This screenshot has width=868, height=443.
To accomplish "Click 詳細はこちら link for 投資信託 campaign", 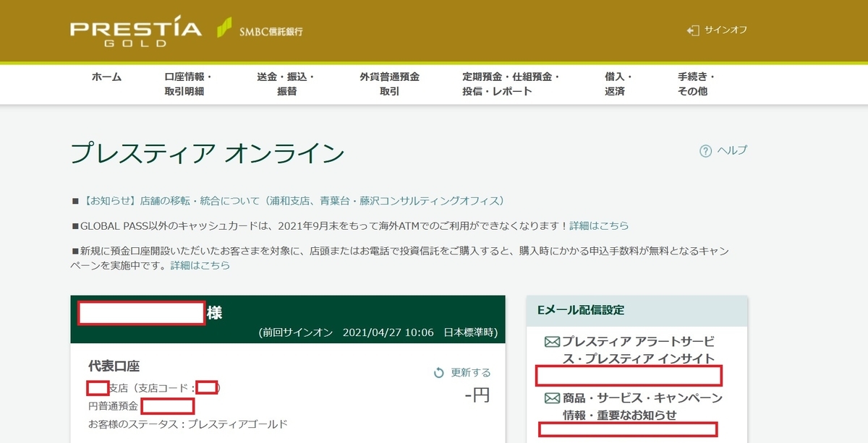I will [200, 265].
